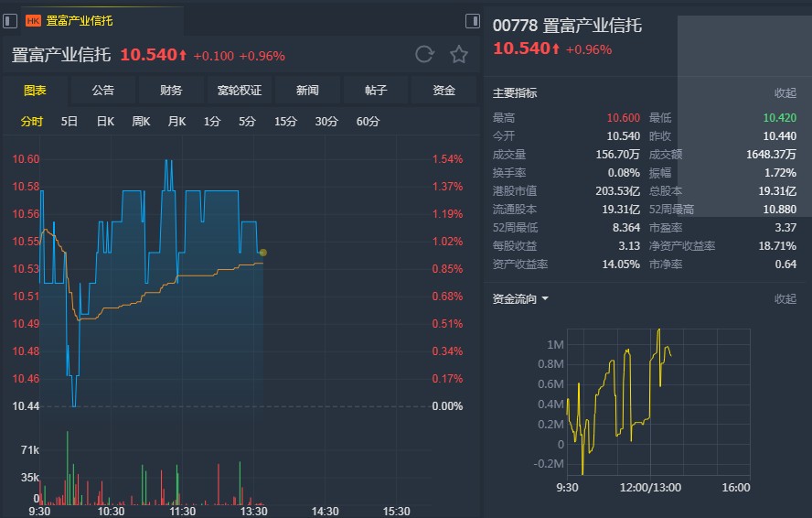
Task: Switch to the 公告 tab
Action: point(103,90)
